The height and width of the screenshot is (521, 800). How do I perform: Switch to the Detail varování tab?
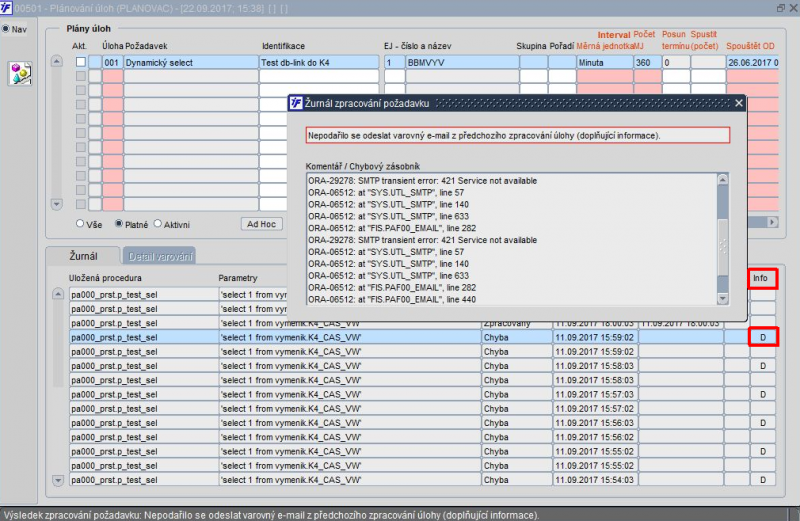[x=159, y=257]
